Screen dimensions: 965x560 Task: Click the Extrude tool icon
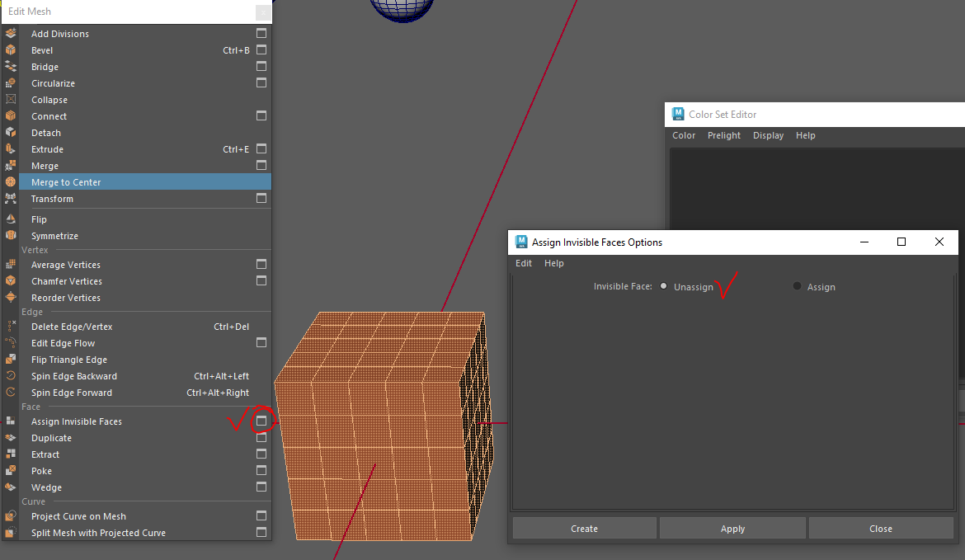(11, 149)
